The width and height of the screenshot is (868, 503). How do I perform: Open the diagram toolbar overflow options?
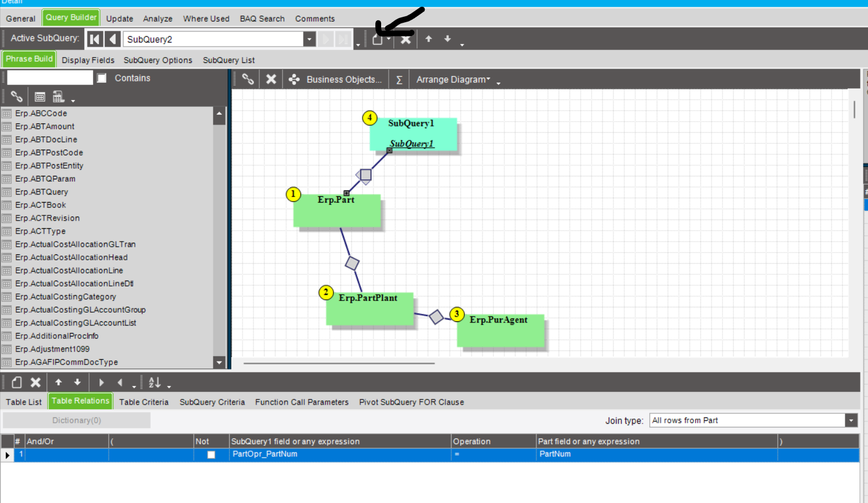(499, 84)
